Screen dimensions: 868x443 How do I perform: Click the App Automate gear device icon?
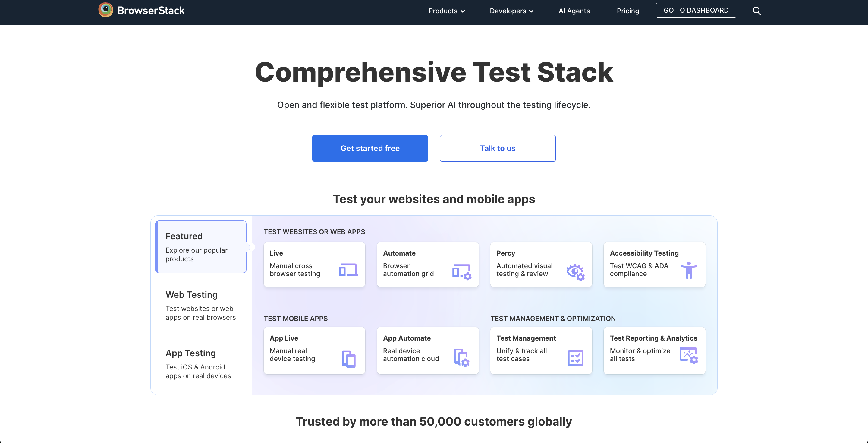click(461, 358)
